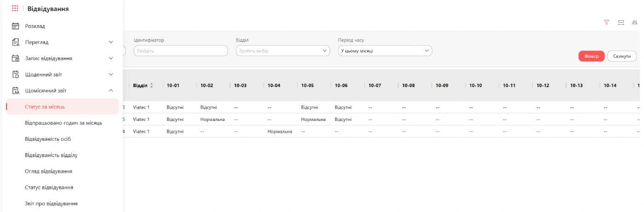Screen dimensions: 644x212
Task: Click the 10-01 column header
Action: coord(173,86)
